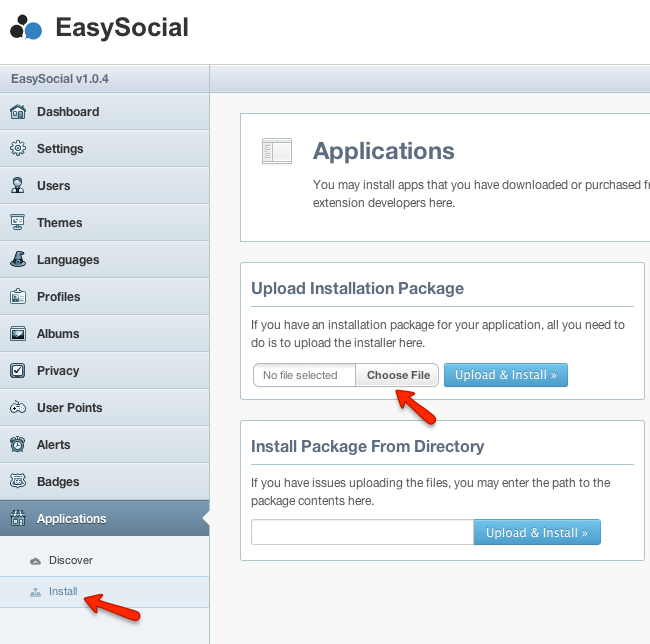
Task: Open the Discover submenu item
Action: 70,561
